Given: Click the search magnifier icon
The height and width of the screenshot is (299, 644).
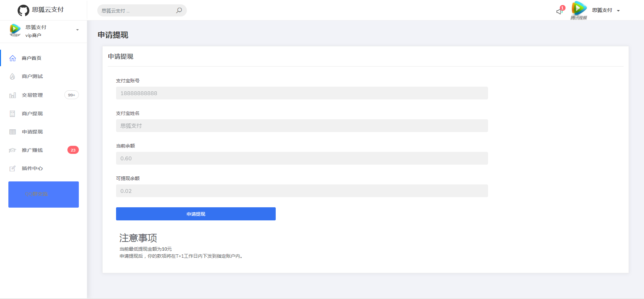Looking at the screenshot, I should 179,10.
